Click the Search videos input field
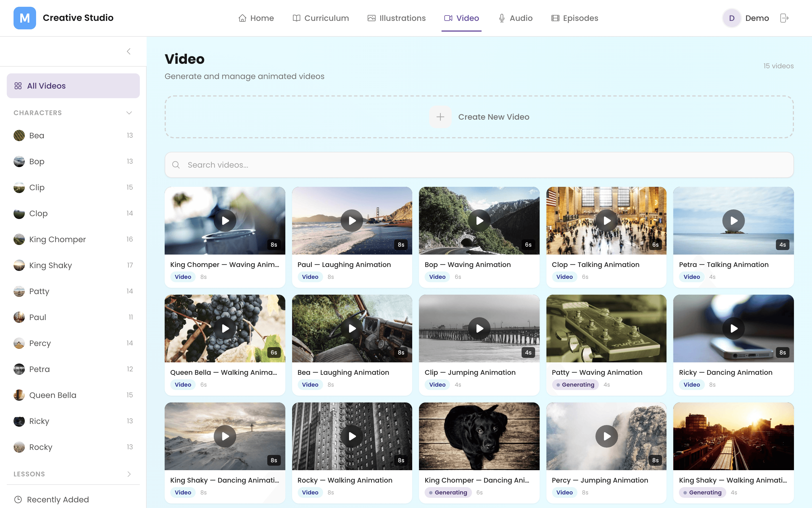Image resolution: width=812 pixels, height=508 pixels. point(479,165)
